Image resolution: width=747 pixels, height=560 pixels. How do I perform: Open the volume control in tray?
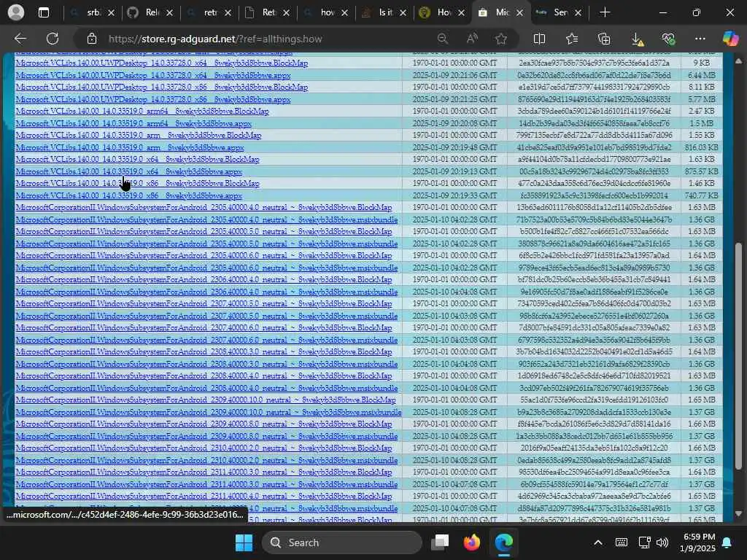coord(662,542)
